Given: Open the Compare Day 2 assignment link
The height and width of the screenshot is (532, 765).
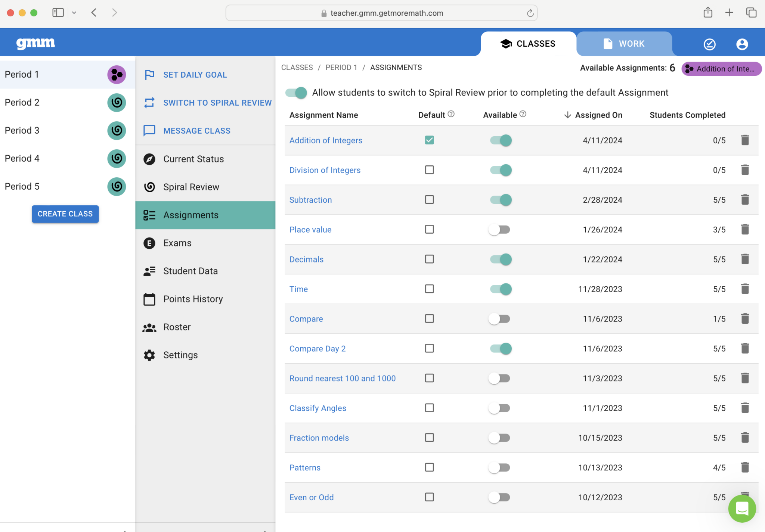Looking at the screenshot, I should pyautogui.click(x=317, y=348).
